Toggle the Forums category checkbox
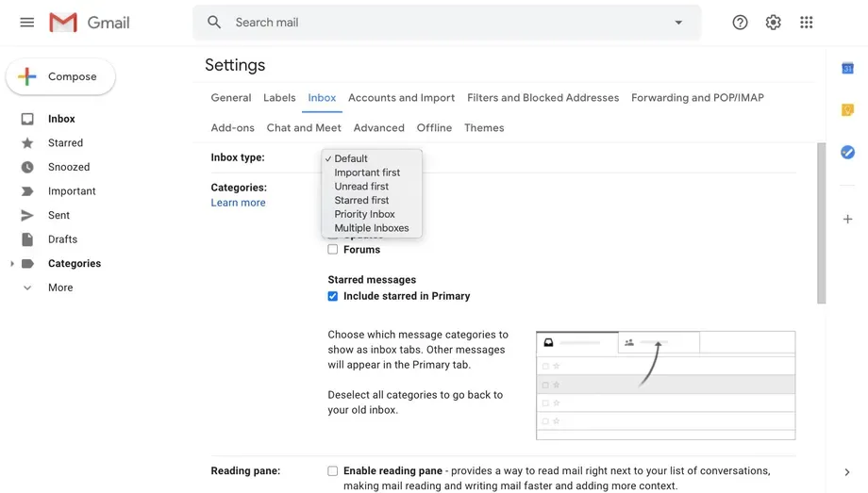Viewport: 868px width, 493px height. click(333, 250)
